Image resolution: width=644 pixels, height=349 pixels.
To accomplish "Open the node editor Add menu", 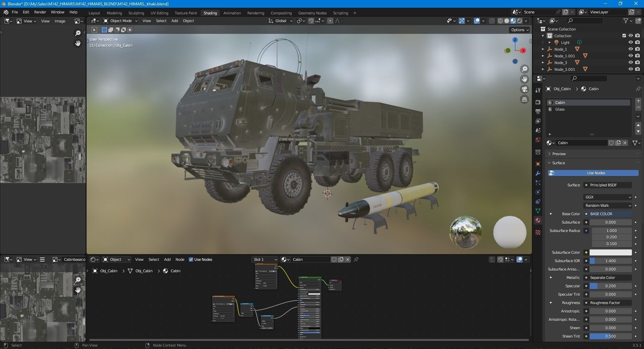I will coord(167,259).
